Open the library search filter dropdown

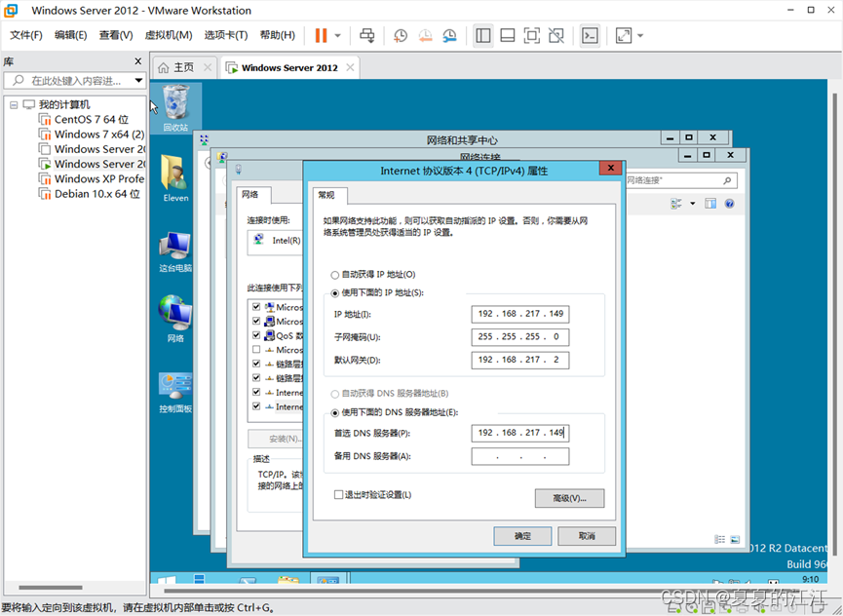[x=138, y=81]
